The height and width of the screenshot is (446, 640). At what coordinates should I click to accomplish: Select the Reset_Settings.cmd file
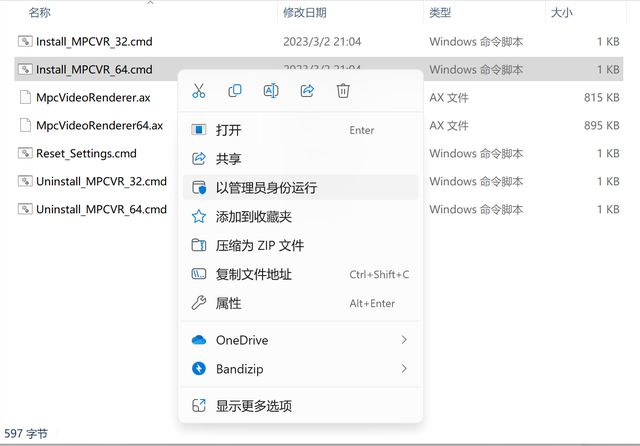[x=86, y=153]
